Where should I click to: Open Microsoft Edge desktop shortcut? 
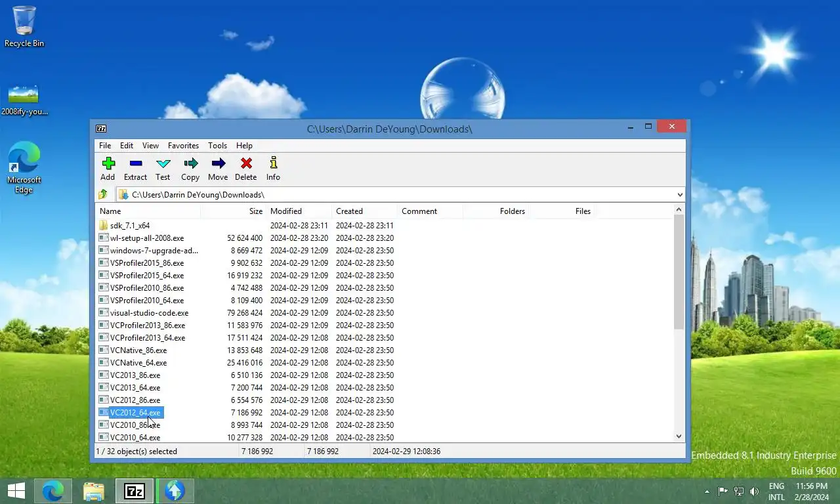24,168
